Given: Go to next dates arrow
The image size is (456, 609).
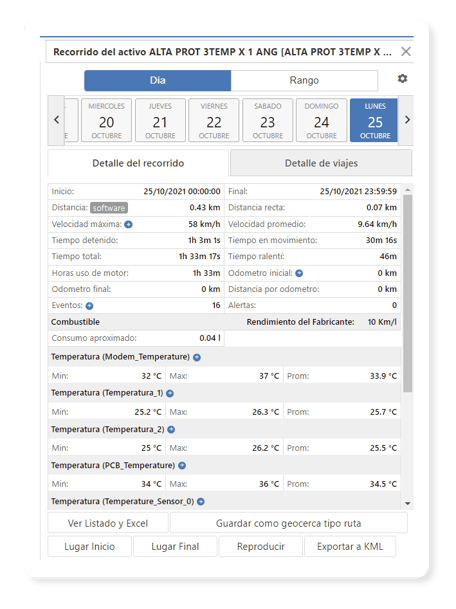Looking at the screenshot, I should pos(407,120).
